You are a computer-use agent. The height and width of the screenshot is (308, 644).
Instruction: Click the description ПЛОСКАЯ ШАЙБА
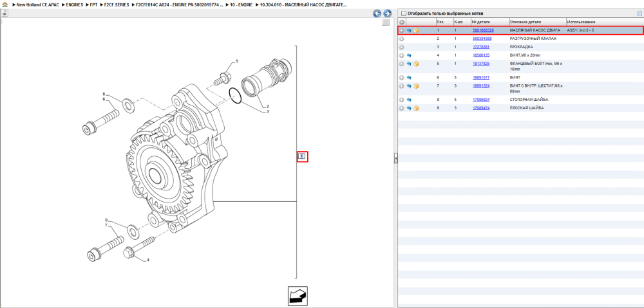tap(527, 108)
